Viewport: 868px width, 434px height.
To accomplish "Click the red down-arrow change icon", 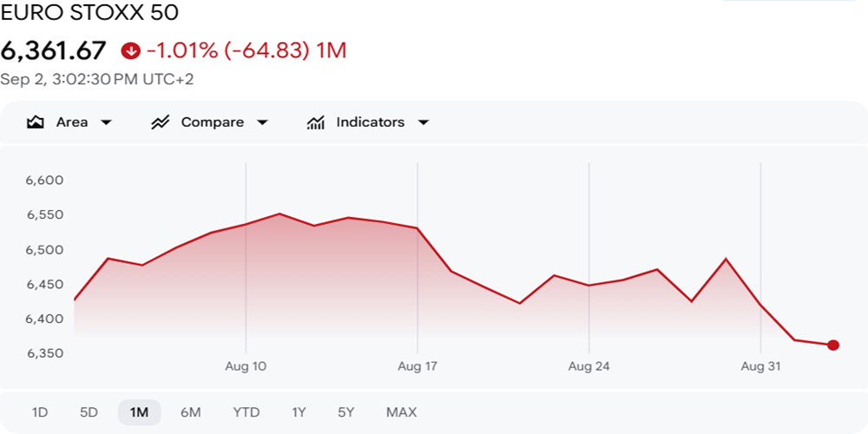I will click(131, 51).
